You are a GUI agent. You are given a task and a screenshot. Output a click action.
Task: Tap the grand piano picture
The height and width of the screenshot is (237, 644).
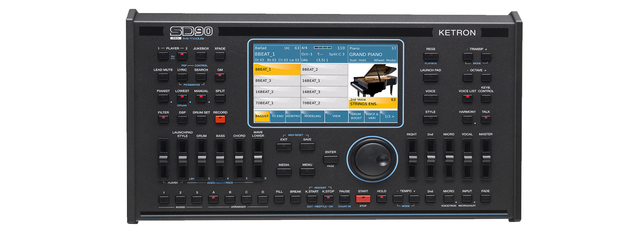372,81
